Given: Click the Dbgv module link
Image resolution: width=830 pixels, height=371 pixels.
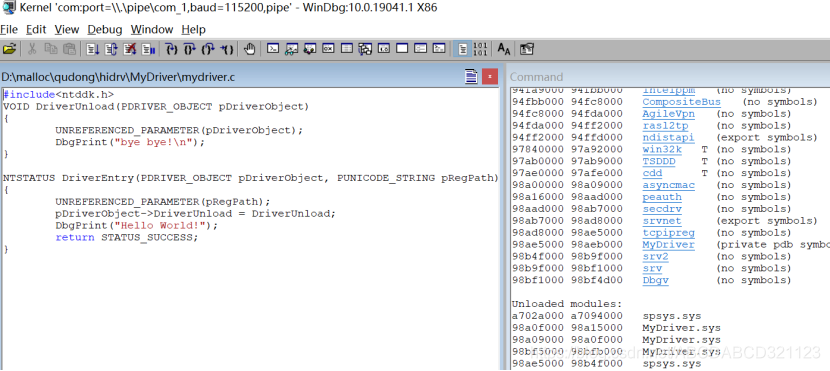Looking at the screenshot, I should (655, 280).
